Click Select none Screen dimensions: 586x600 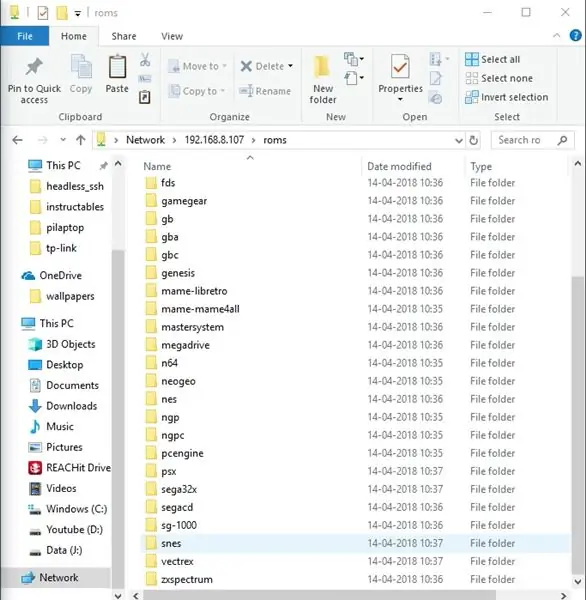[x=499, y=78]
